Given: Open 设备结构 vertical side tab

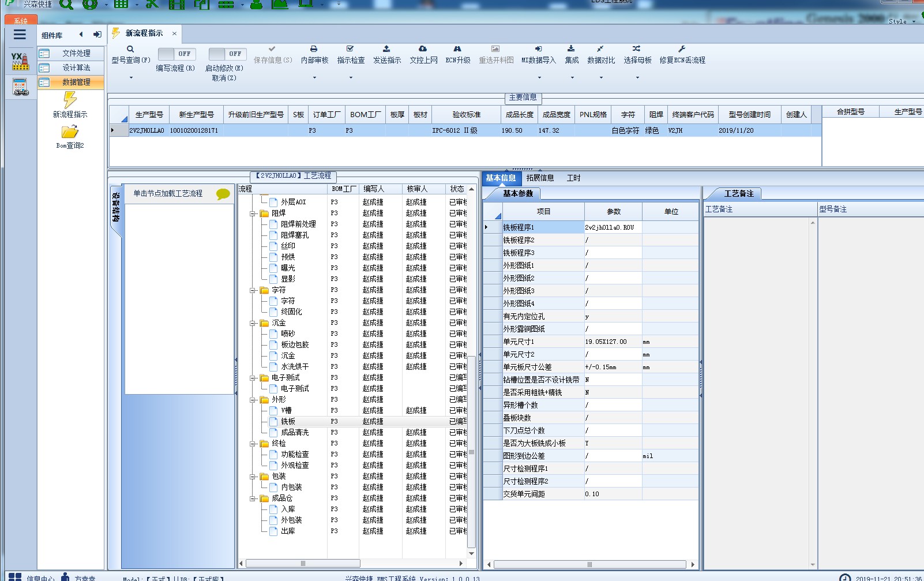Looking at the screenshot, I should tap(116, 208).
